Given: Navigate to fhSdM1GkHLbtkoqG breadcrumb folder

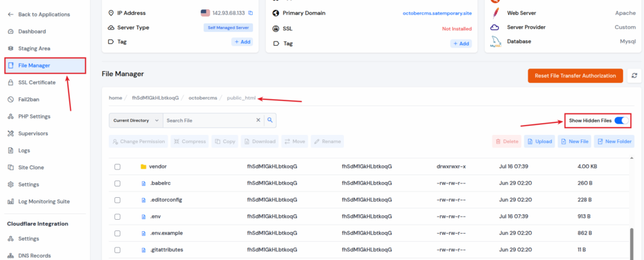Looking at the screenshot, I should [x=155, y=98].
